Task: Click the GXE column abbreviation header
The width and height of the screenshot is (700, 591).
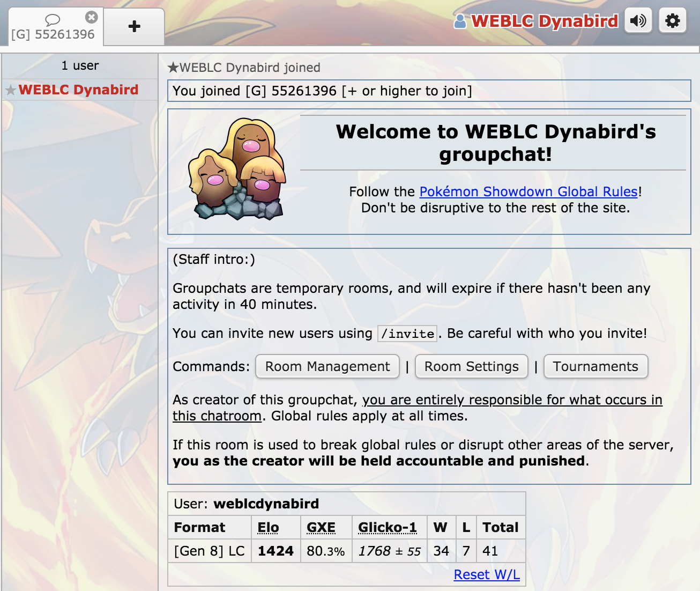Action: [321, 527]
